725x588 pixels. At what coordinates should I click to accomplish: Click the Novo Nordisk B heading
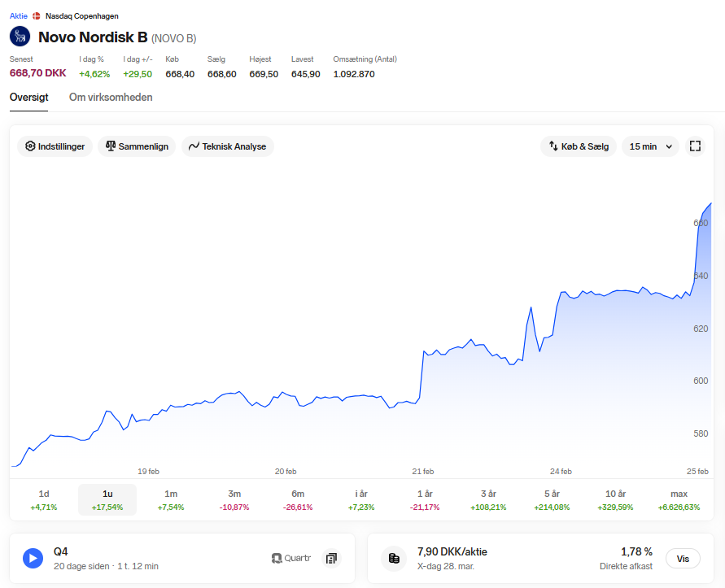(x=93, y=37)
